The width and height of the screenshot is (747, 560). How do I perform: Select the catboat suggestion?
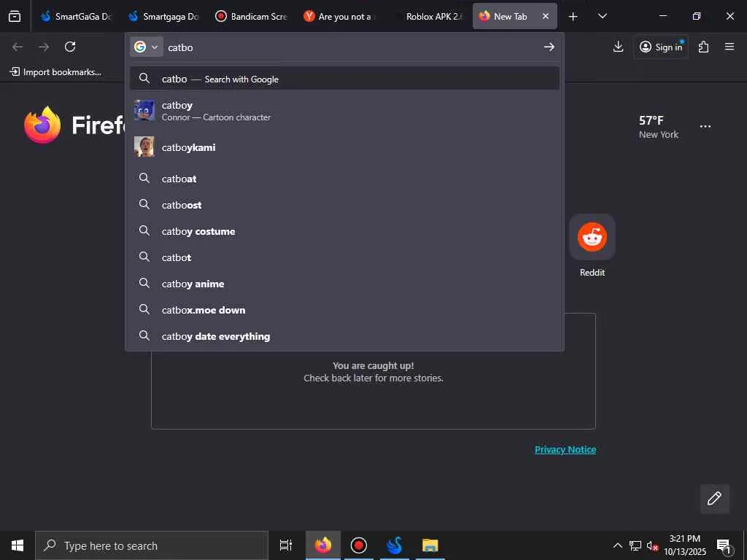click(x=344, y=179)
